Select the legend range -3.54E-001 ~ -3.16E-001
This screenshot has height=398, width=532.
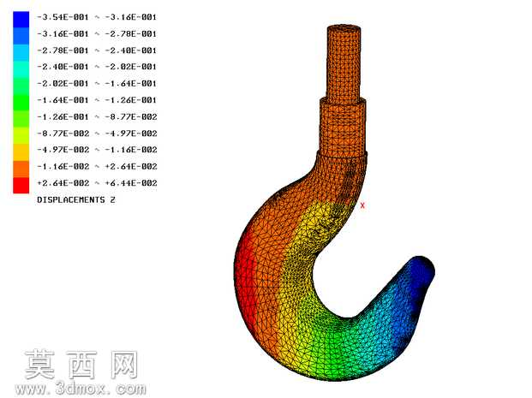pyautogui.click(x=97, y=17)
